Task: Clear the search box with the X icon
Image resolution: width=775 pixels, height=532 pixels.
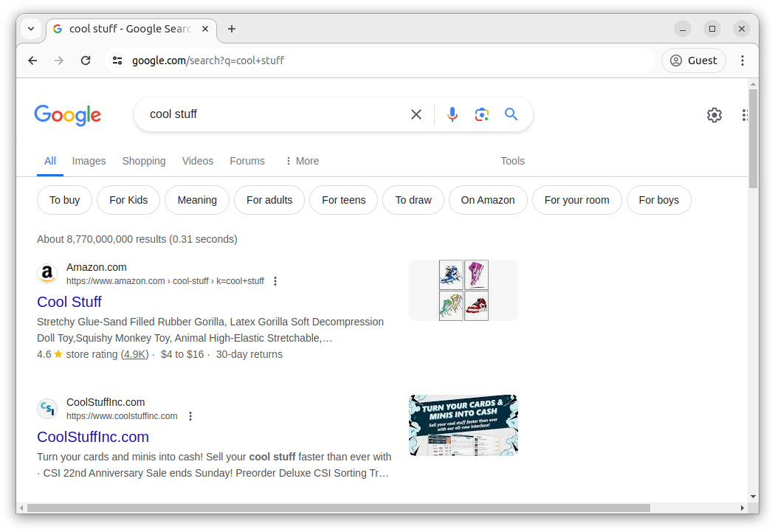Action: [x=416, y=114]
